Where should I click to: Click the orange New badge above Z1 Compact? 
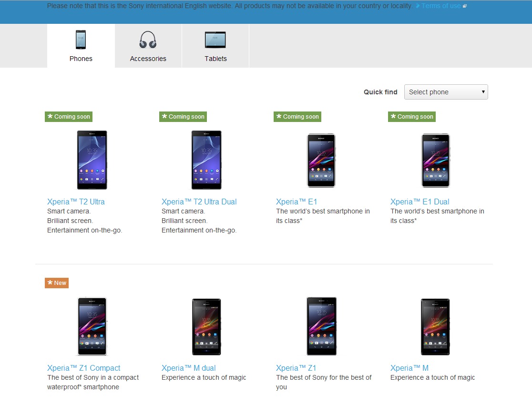pyautogui.click(x=57, y=283)
